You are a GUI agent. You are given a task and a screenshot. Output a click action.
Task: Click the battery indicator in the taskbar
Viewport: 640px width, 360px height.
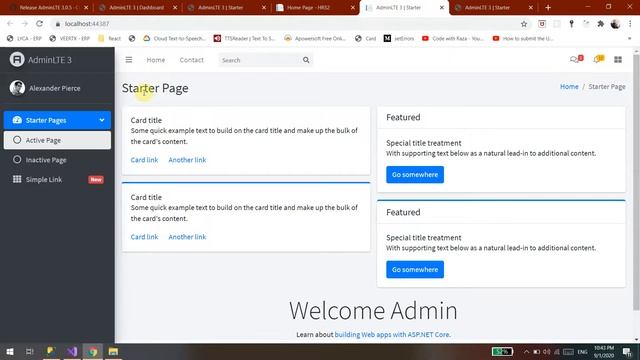click(502, 351)
